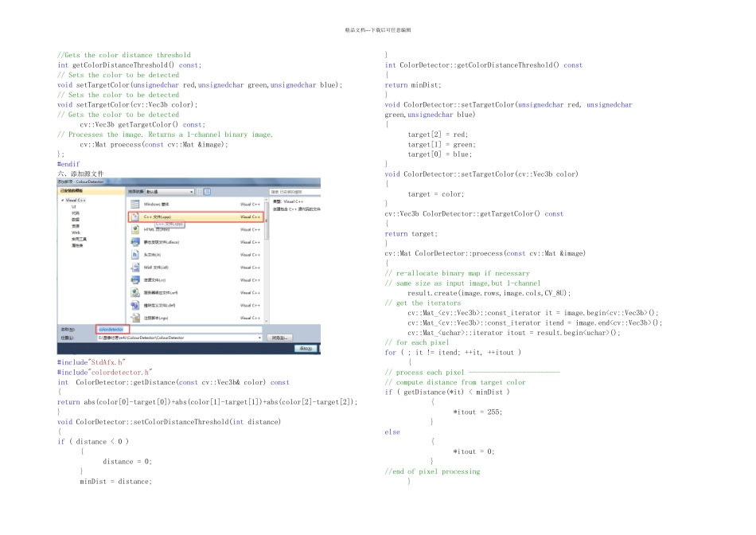756x535 pixels.
Task: Open the sort-by dropdown
Action: coord(170,192)
